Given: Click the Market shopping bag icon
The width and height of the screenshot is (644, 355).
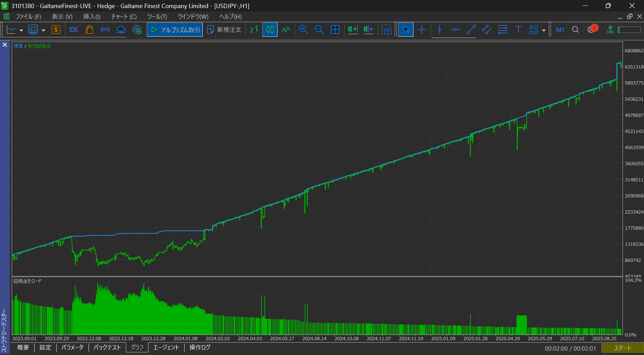Looking at the screenshot, I should pyautogui.click(x=89, y=30).
